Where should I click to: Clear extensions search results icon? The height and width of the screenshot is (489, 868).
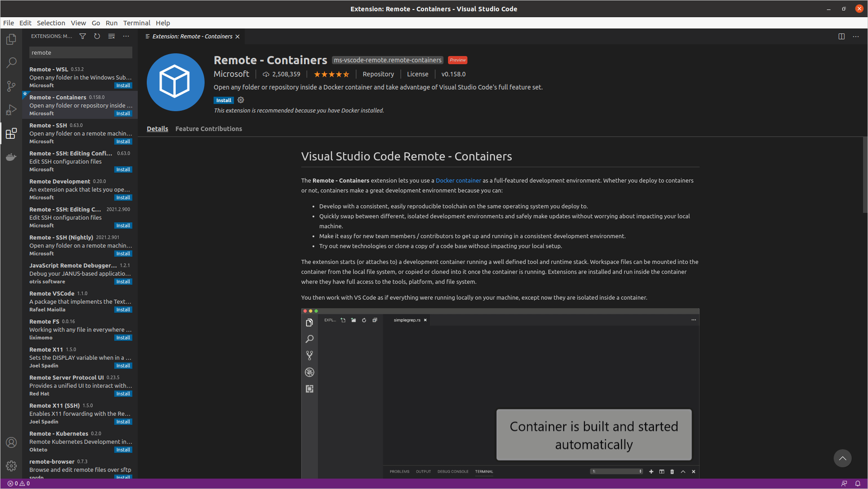(112, 37)
